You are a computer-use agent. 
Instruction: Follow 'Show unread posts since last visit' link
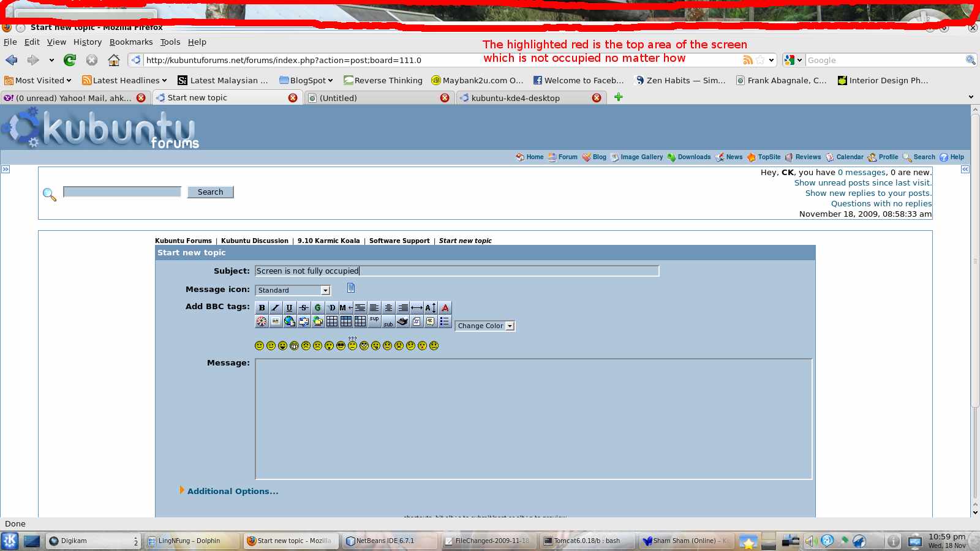862,183
